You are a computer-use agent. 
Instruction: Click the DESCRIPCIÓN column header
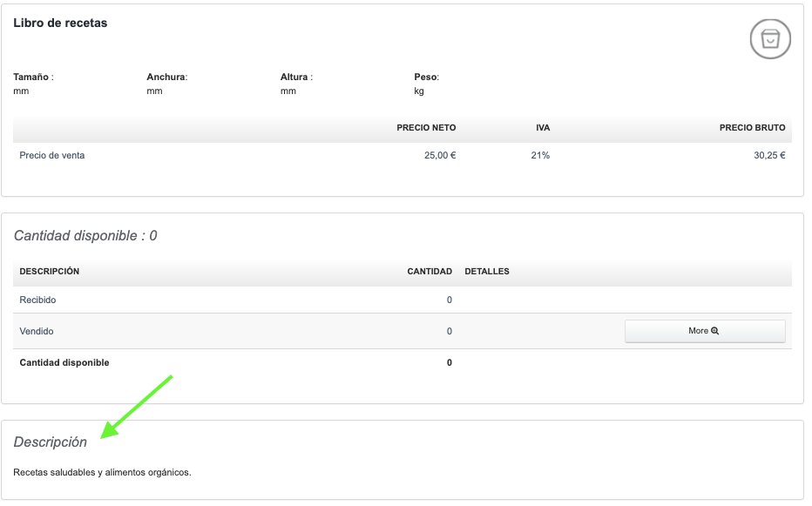50,272
